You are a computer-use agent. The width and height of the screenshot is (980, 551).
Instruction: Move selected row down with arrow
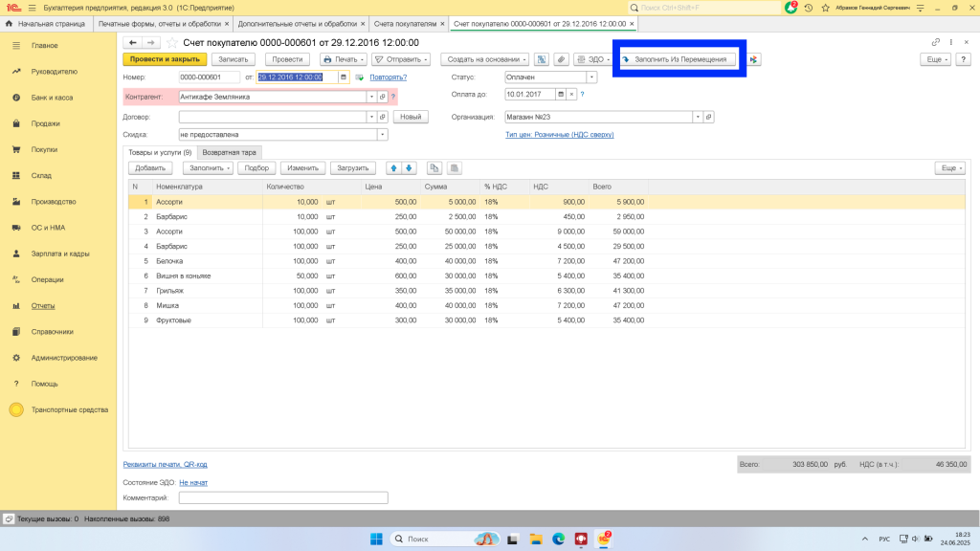pos(409,168)
